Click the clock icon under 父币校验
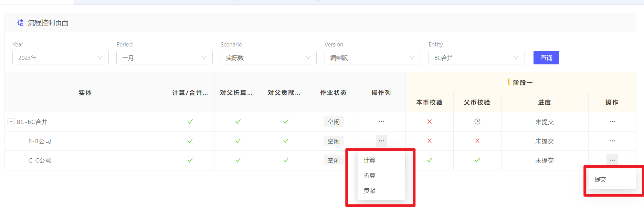644x220 pixels. tap(477, 122)
